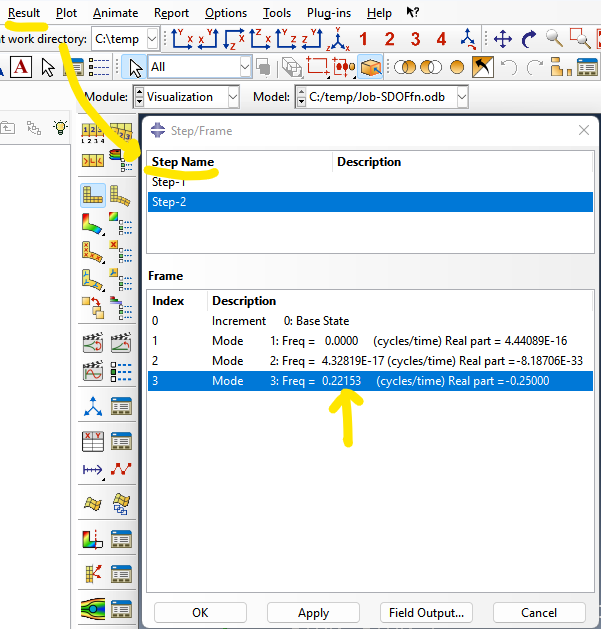Step the Module selector arrows
Screen dimensions: 601x629
139,97
